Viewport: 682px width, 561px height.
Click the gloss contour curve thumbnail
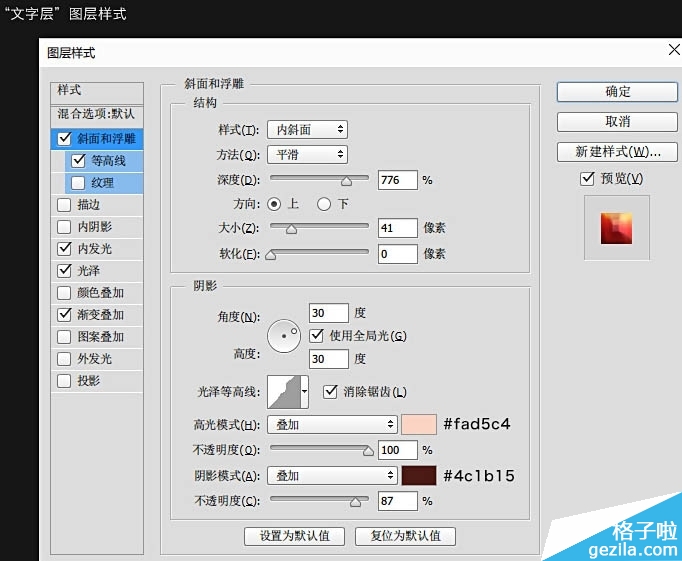tap(283, 391)
